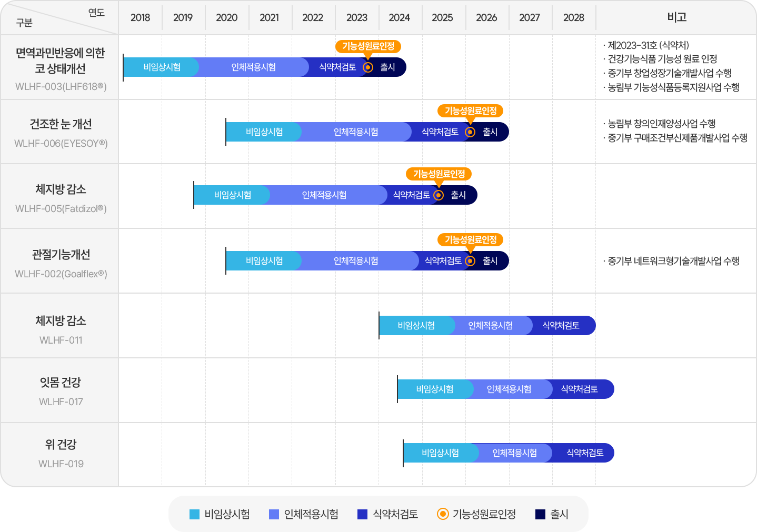Click the 기능성원료인정 marker icon in WLHF-002 row

pos(471,261)
